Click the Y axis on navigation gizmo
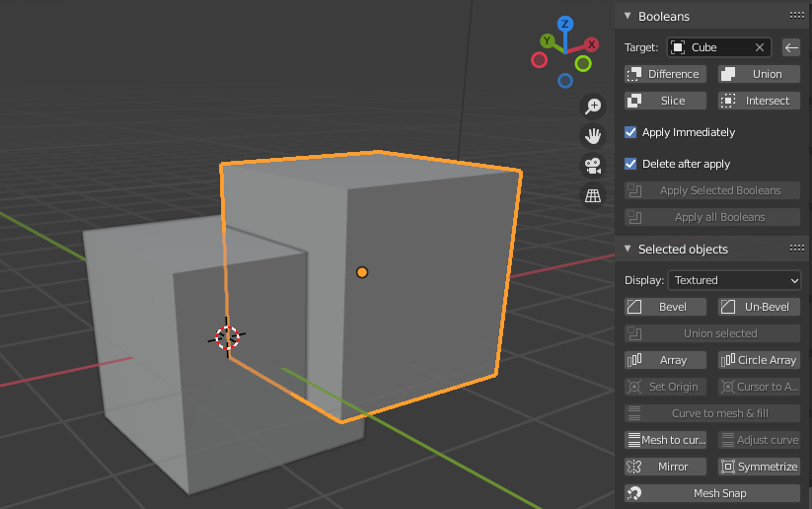Screen dimensions: 812x509 pos(547,40)
